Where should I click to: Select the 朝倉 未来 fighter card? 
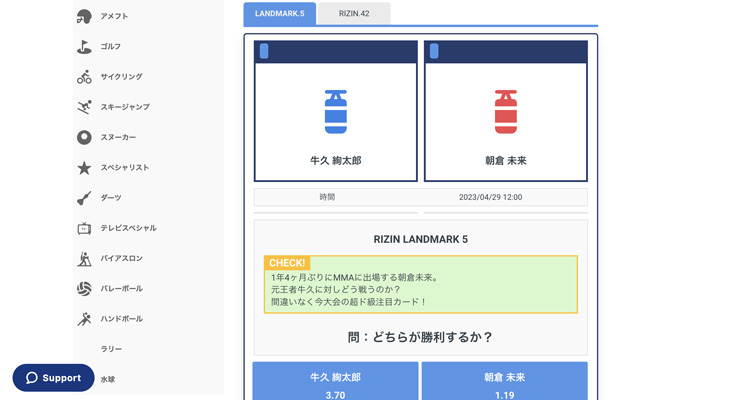tap(506, 111)
